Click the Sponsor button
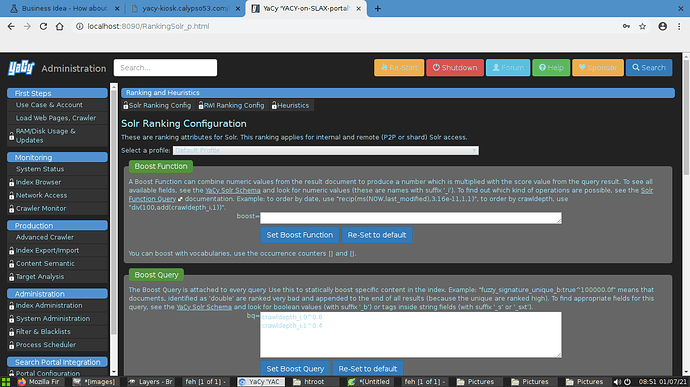 pos(598,68)
